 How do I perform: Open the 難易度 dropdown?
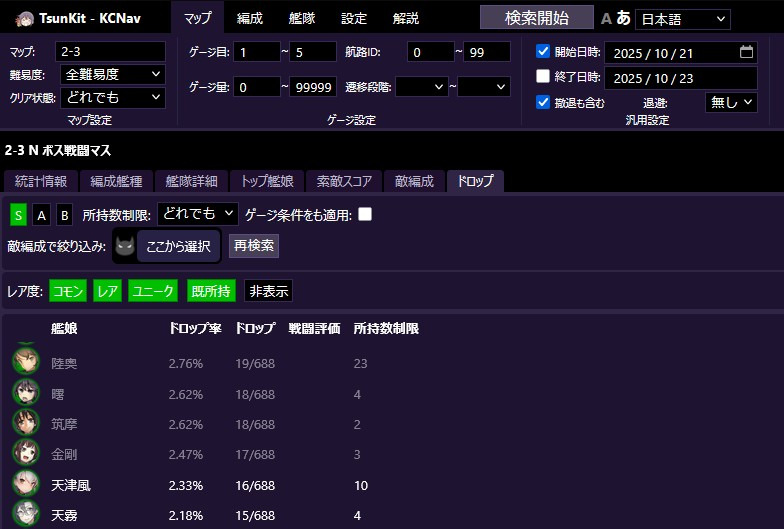tap(112, 74)
